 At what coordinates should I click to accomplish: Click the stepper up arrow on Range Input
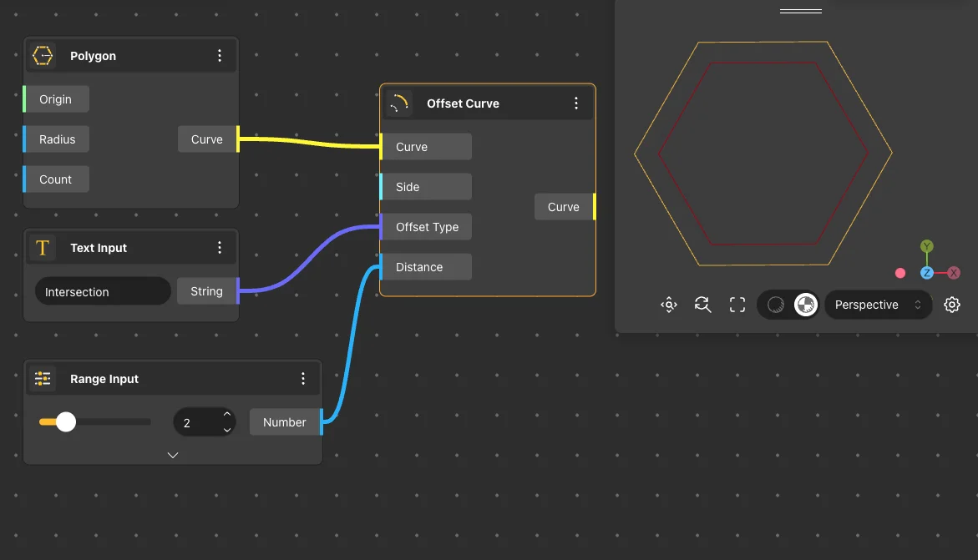[x=226, y=412]
